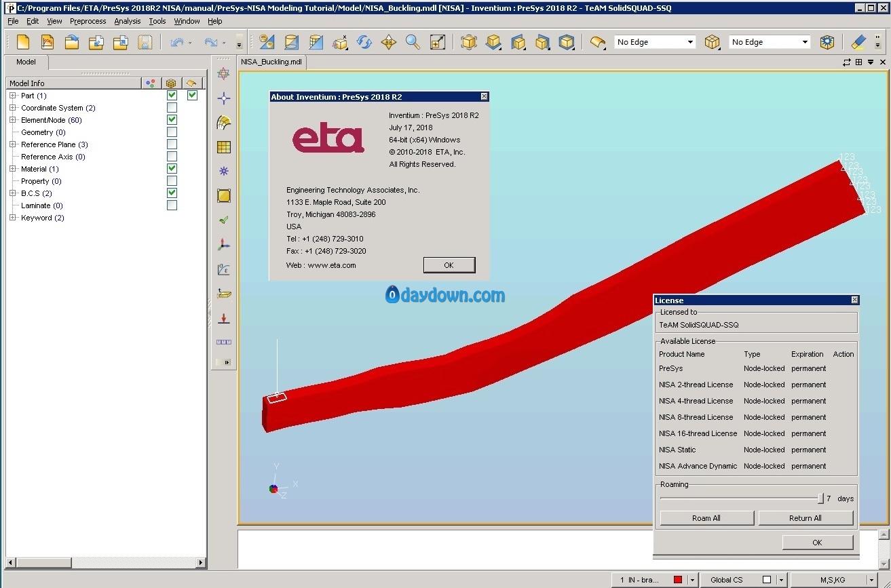The width and height of the screenshot is (891, 588).
Task: Click the geometry triangle-star icon in side toolbar
Action: [x=224, y=74]
